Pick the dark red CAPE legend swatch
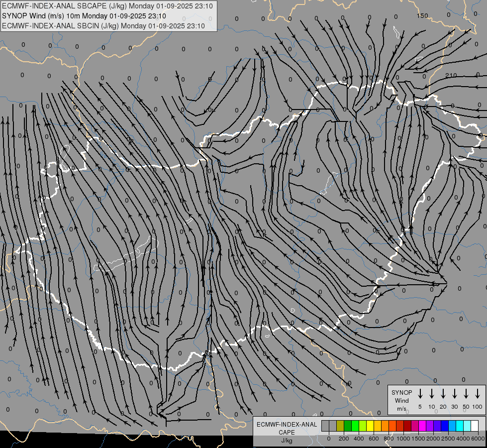The width and height of the screenshot is (487, 448). (407, 426)
